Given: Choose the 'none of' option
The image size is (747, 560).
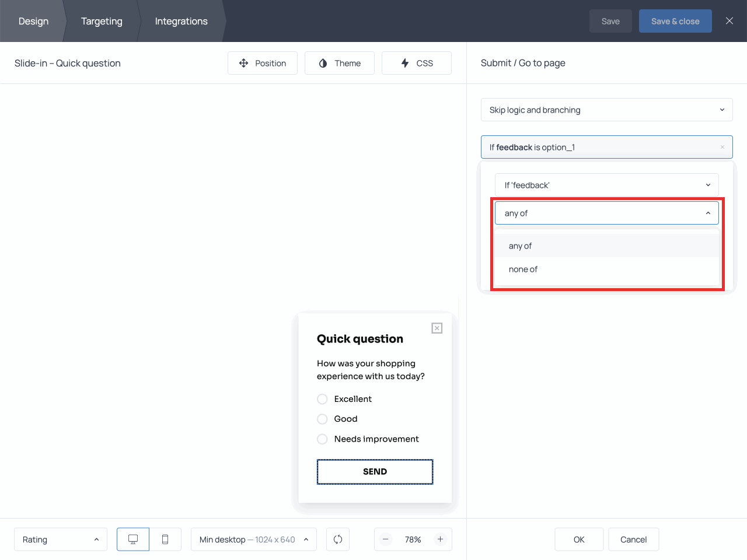Looking at the screenshot, I should (523, 269).
